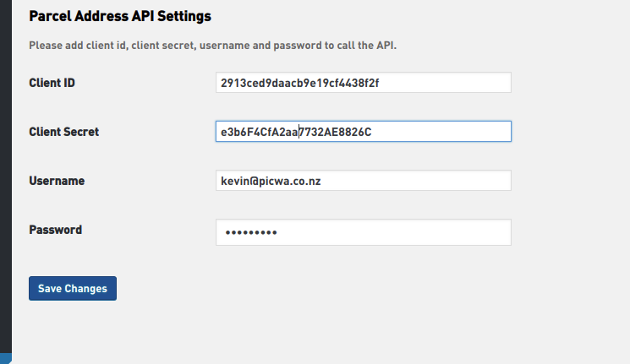Click the Password label text
Screen dimensions: 630x364
[56, 230]
